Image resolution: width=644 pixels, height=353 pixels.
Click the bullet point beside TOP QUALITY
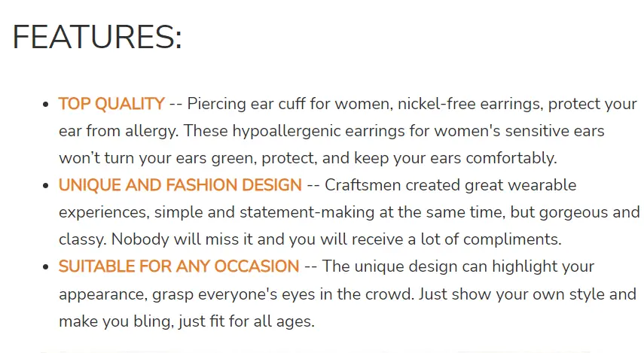[46, 104]
